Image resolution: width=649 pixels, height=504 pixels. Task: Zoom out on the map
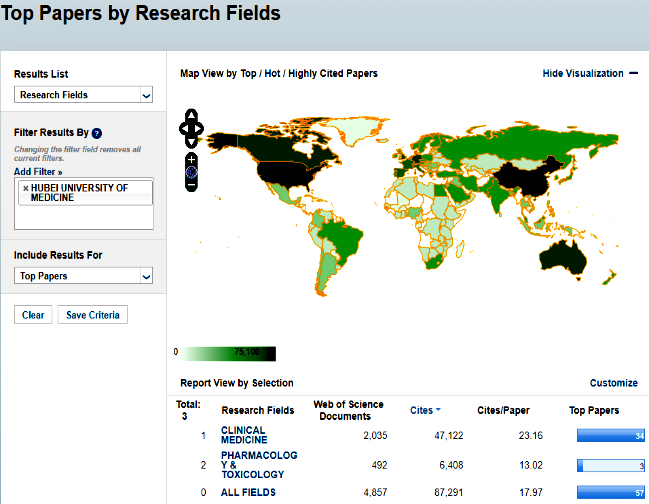click(191, 185)
